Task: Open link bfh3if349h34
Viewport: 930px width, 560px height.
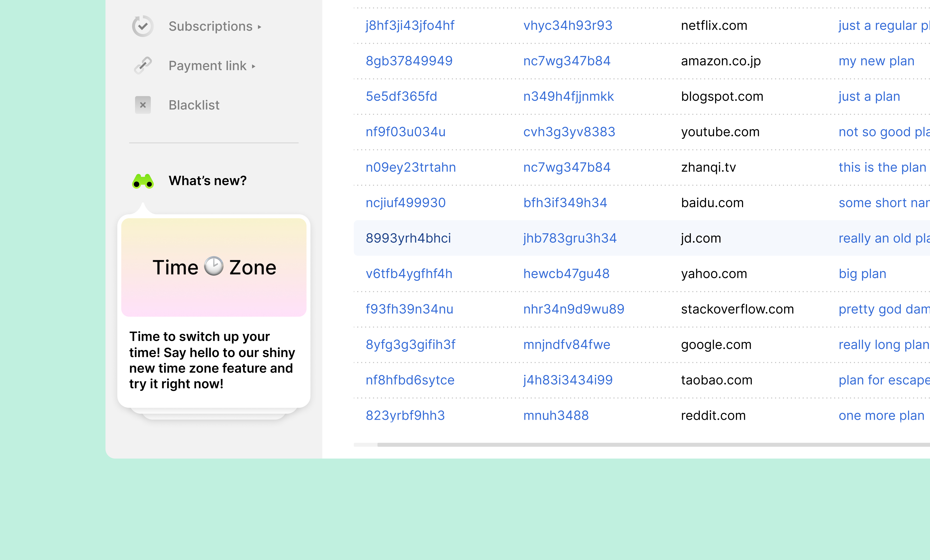Action: point(565,203)
